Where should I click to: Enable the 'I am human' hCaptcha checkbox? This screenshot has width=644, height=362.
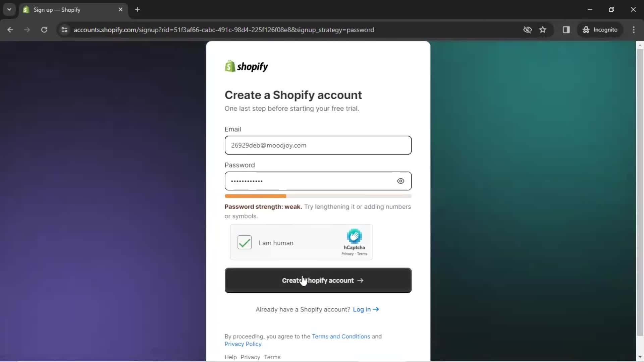245,242
